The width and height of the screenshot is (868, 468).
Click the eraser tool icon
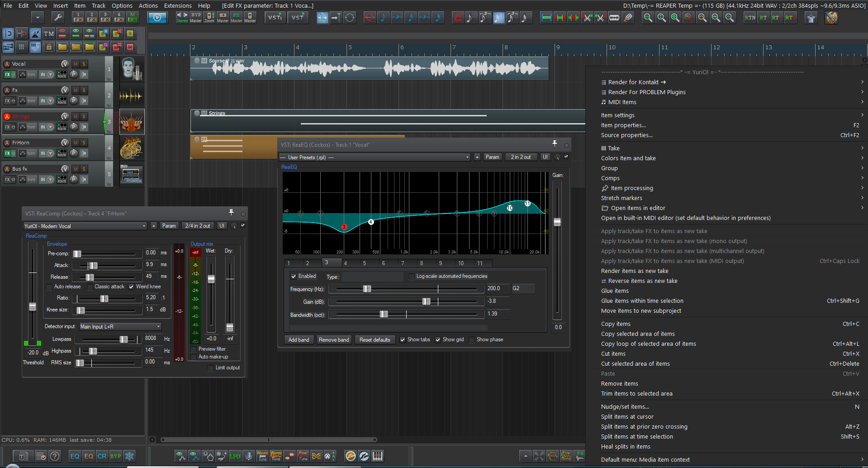[628, 18]
